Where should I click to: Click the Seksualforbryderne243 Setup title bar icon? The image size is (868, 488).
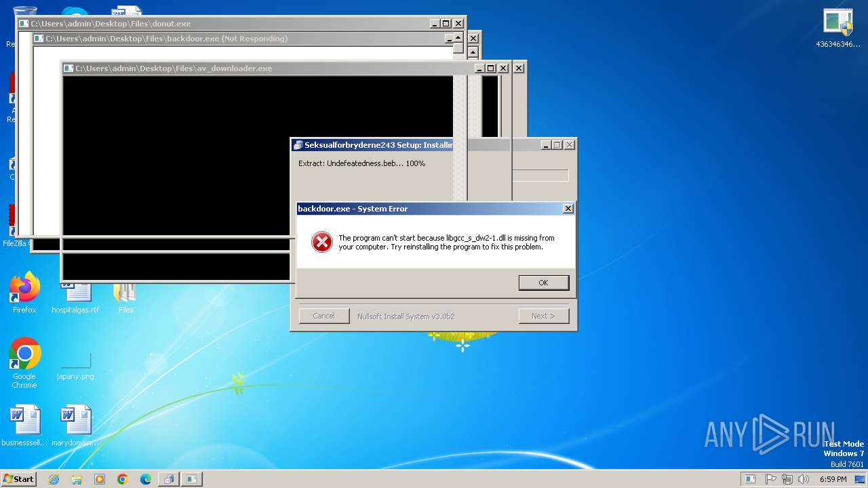coord(298,145)
